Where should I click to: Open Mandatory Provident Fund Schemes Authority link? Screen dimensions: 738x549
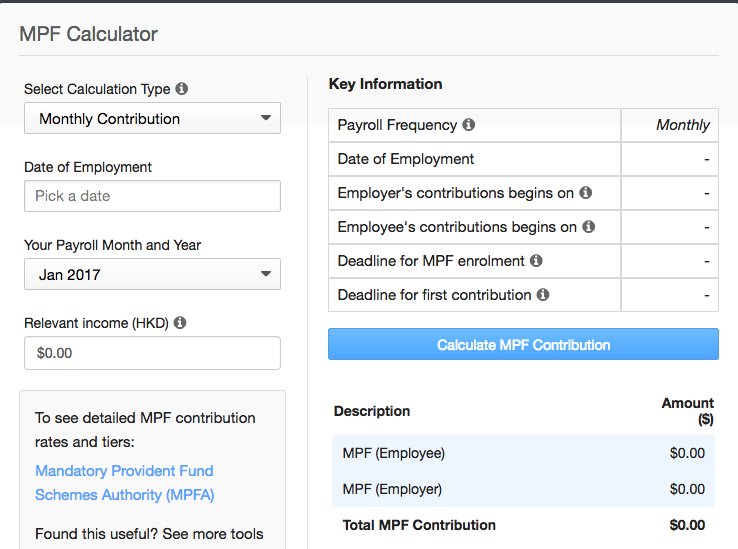pyautogui.click(x=124, y=483)
